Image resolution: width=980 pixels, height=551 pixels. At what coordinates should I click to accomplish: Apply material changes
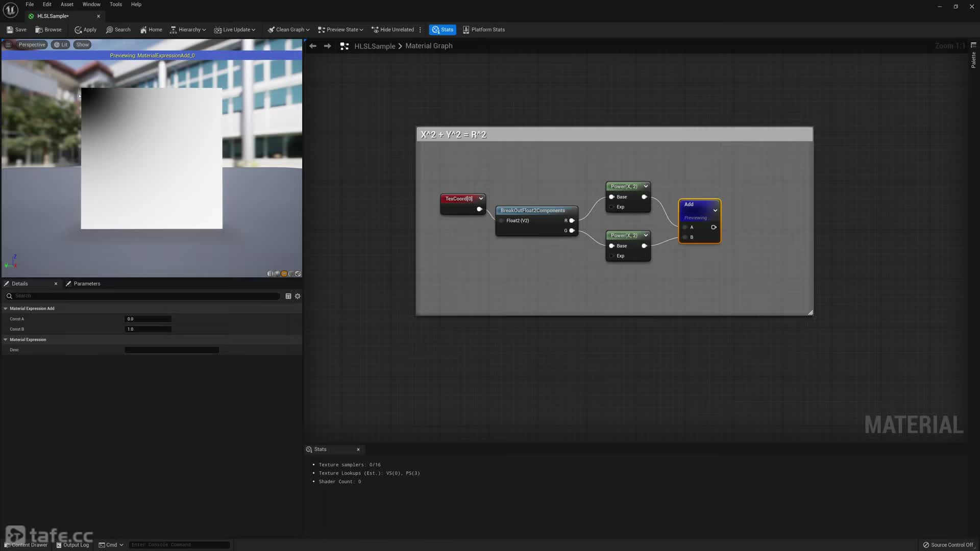point(85,30)
